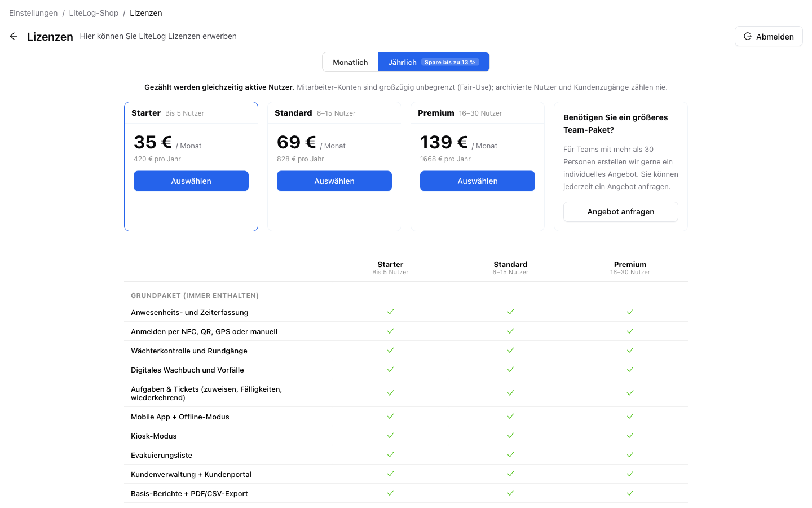Click the '35 €' Starter price
The image size is (812, 508).
tap(153, 142)
